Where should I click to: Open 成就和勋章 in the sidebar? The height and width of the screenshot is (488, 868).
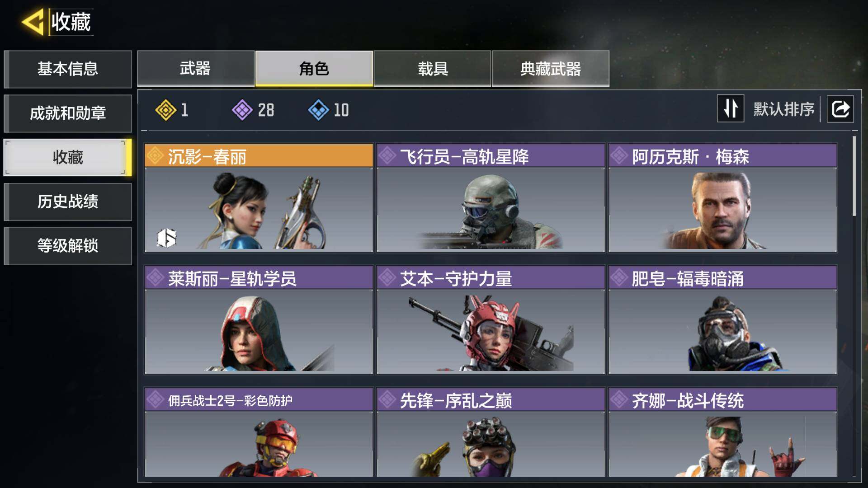(x=68, y=113)
